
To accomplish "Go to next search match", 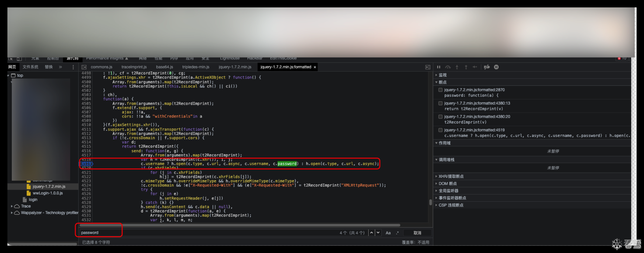I will click(x=378, y=233).
